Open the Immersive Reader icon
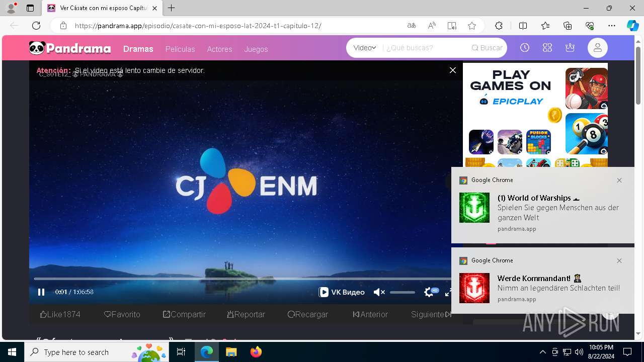644x362 pixels. tap(452, 26)
